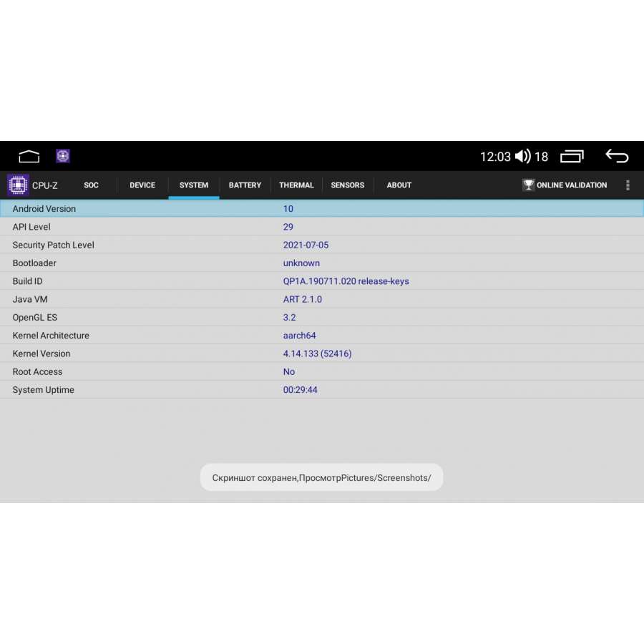This screenshot has width=644, height=644.
Task: Click the CPU-Z app title text
Action: [x=45, y=185]
